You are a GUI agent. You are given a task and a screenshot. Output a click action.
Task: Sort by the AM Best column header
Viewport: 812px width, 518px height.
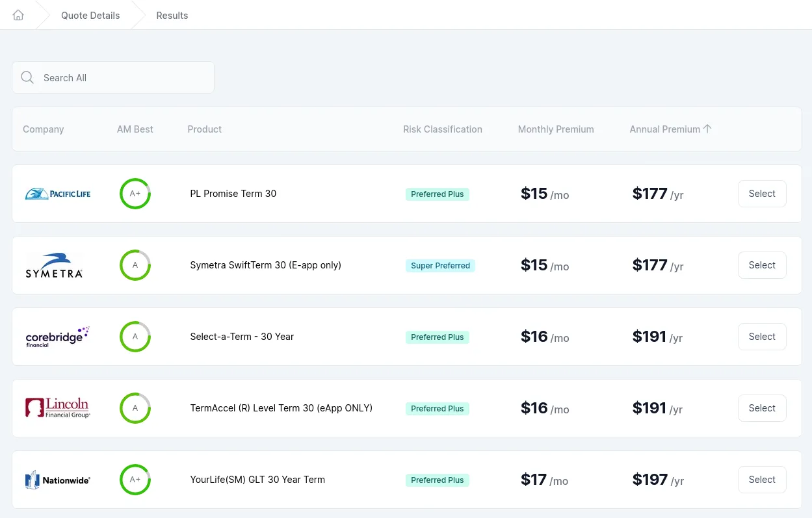point(135,129)
